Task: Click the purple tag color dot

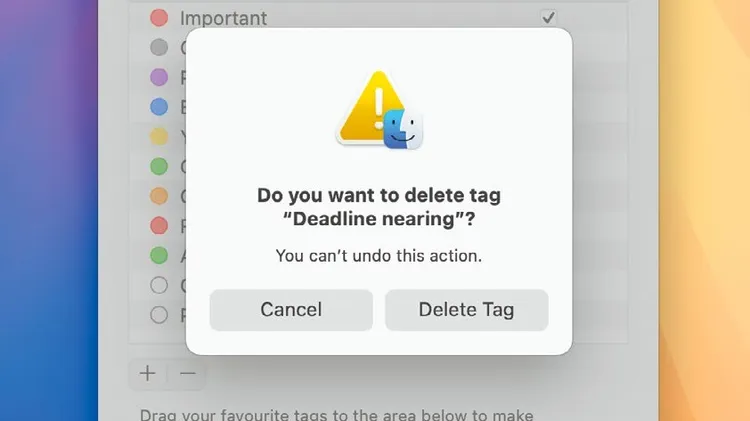Action: (x=159, y=77)
